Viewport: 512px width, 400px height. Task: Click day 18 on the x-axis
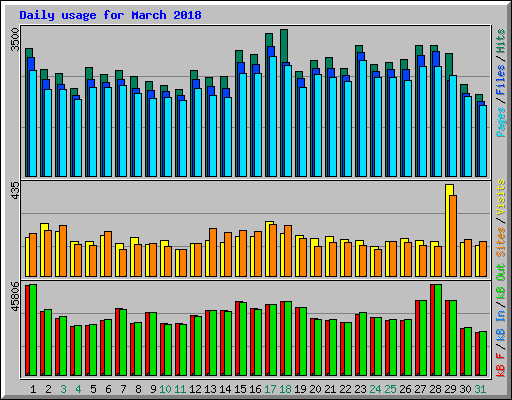(285, 389)
